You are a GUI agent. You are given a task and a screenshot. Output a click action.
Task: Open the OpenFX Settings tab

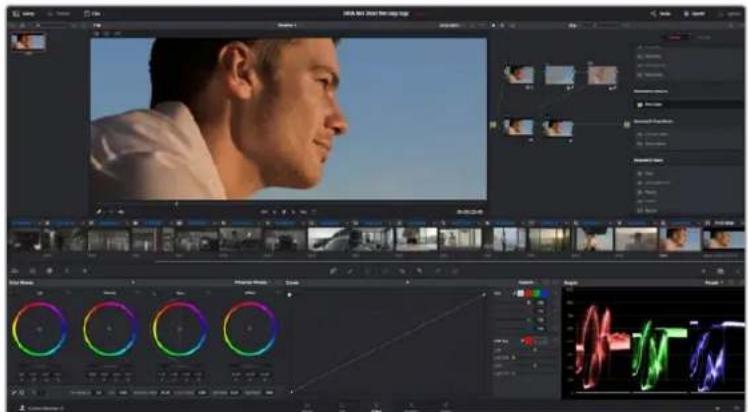(704, 37)
